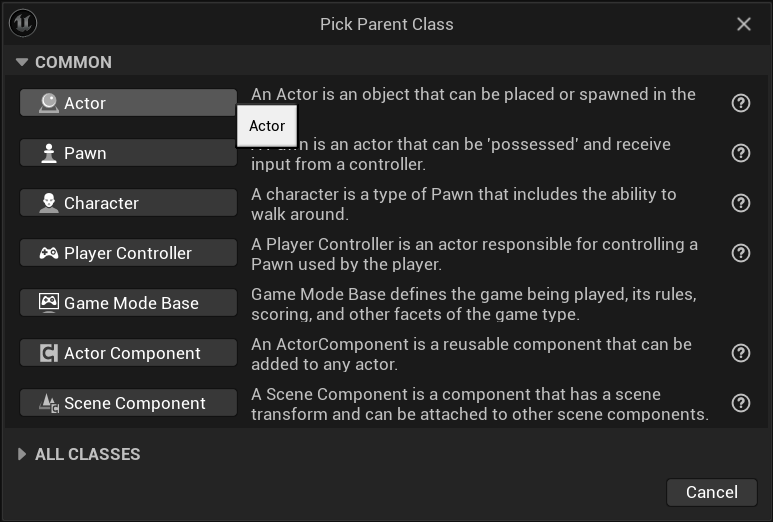Image resolution: width=773 pixels, height=522 pixels.
Task: Open help for the Actor class
Action: click(740, 103)
